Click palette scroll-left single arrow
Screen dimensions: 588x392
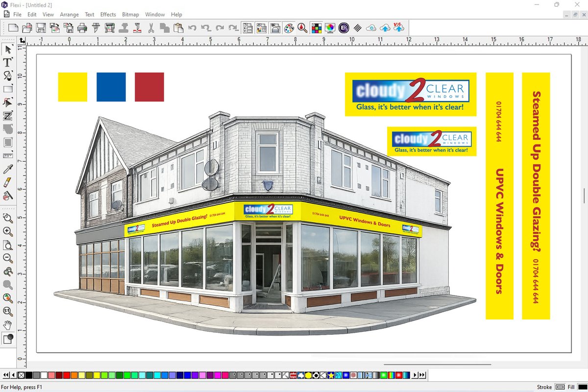pos(13,375)
